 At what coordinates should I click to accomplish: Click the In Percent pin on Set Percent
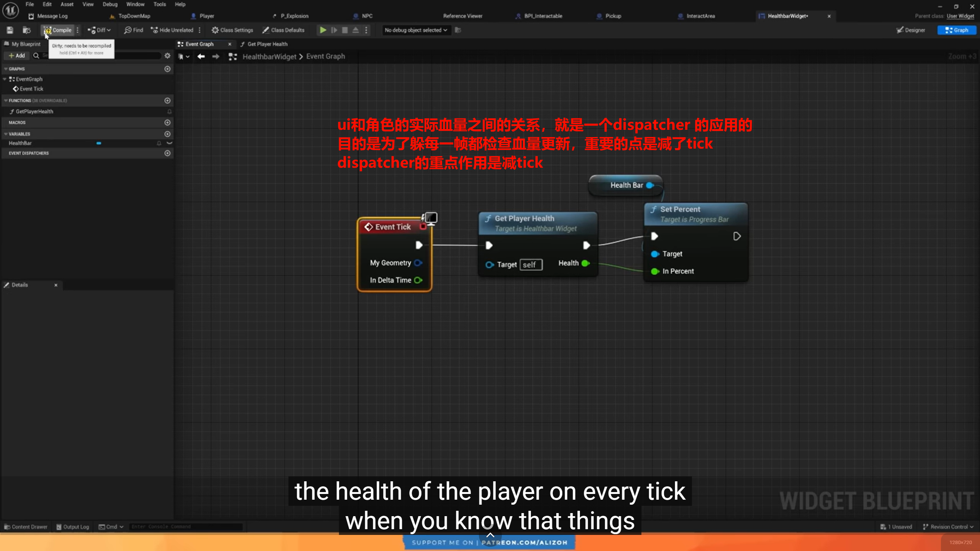coord(655,271)
